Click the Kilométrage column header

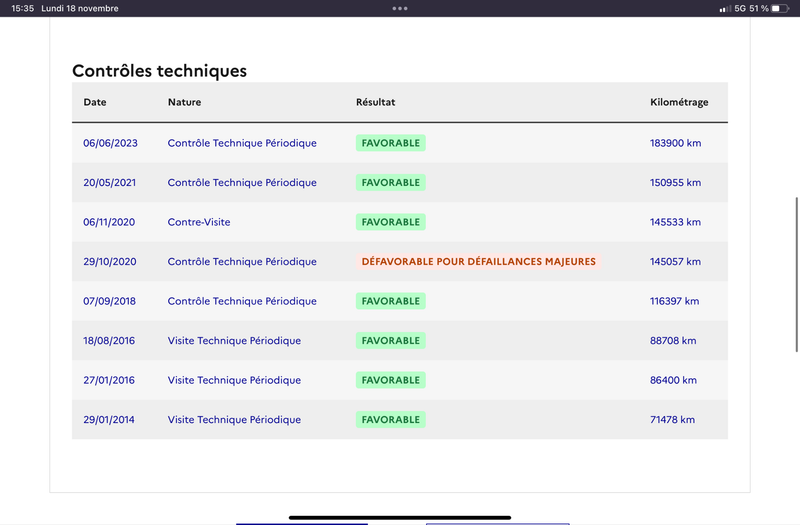point(679,103)
